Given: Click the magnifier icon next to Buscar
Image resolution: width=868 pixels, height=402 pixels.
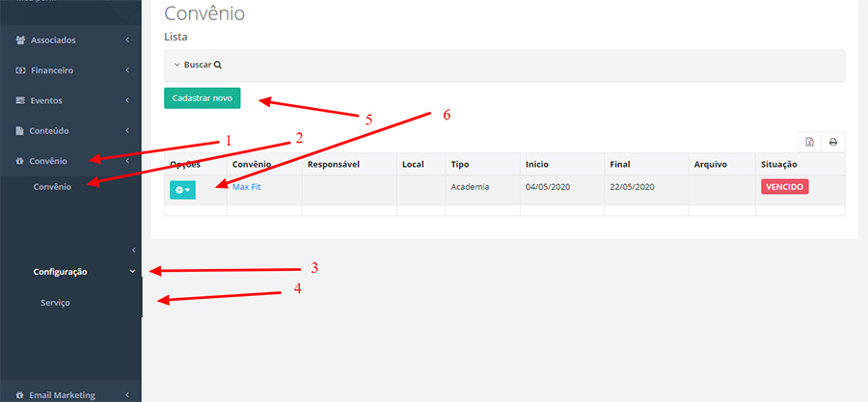Looking at the screenshot, I should click(218, 66).
